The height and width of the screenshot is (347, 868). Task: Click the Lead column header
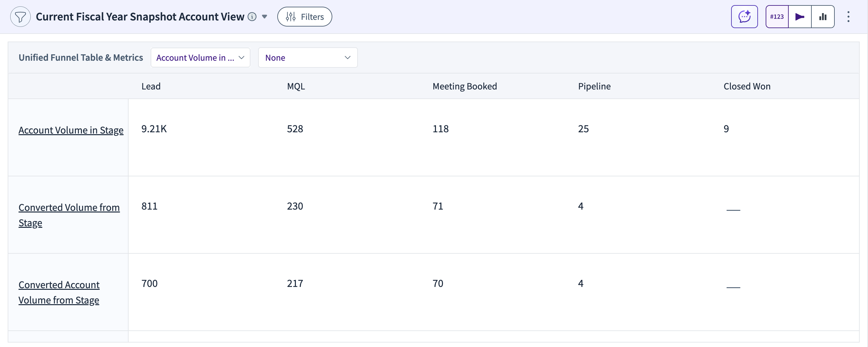click(x=151, y=86)
